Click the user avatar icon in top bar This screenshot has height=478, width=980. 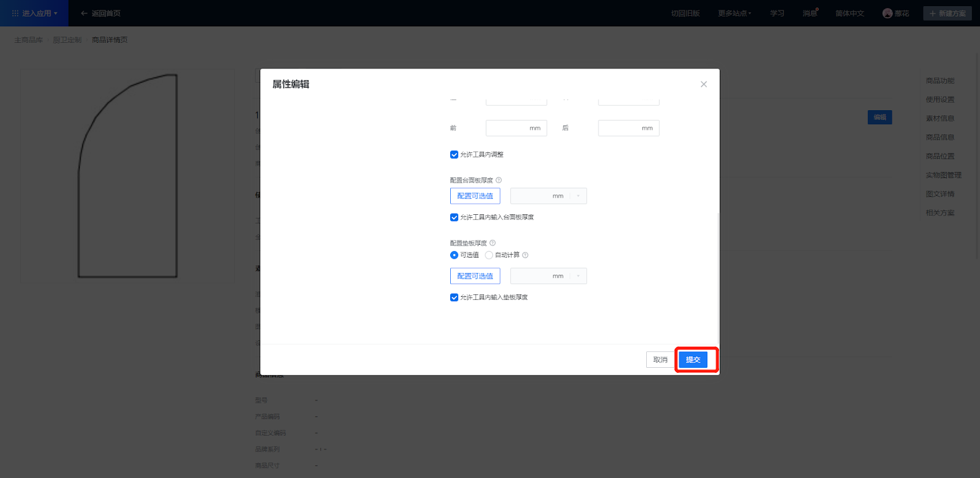click(x=888, y=13)
